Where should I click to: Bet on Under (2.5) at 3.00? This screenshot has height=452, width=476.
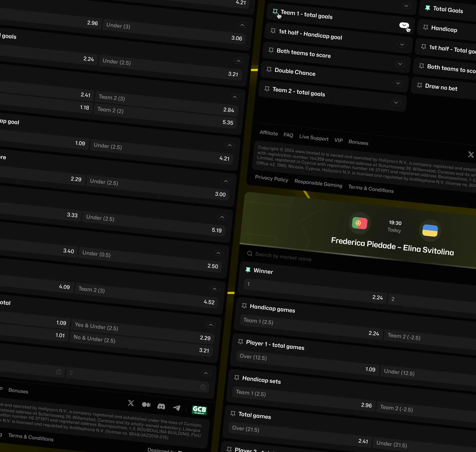pos(157,188)
